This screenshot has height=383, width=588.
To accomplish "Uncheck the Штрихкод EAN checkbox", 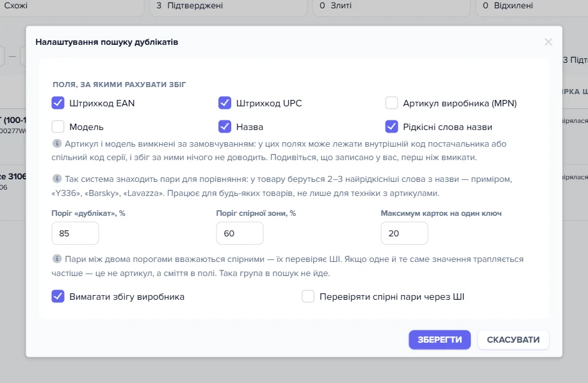I will pyautogui.click(x=58, y=102).
